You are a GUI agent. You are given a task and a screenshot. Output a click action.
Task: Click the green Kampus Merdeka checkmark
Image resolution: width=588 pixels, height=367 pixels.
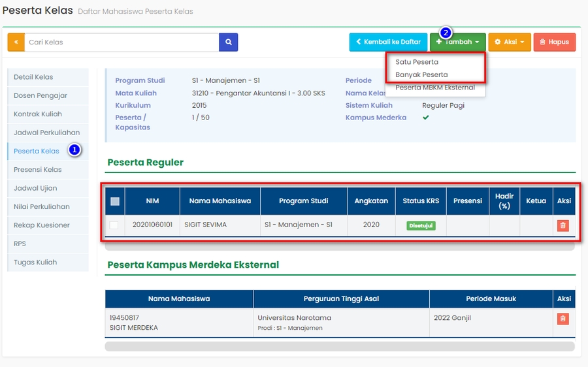pos(426,118)
